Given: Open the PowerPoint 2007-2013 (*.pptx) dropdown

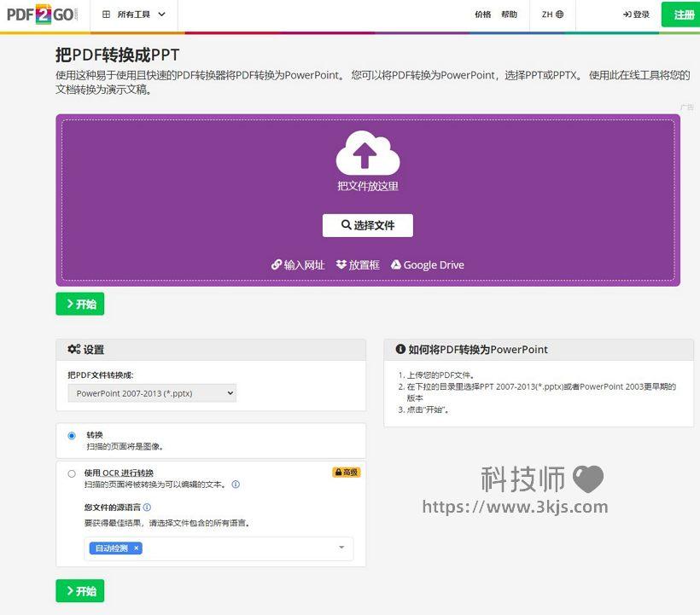Looking at the screenshot, I should coord(152,393).
